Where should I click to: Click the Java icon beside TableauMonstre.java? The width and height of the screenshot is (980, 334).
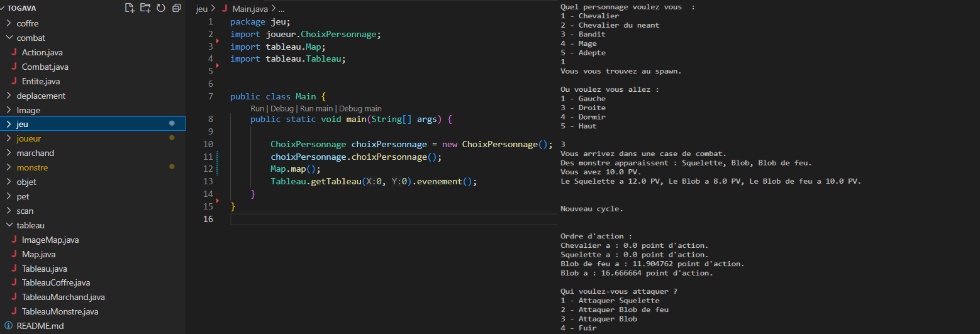coord(14,311)
